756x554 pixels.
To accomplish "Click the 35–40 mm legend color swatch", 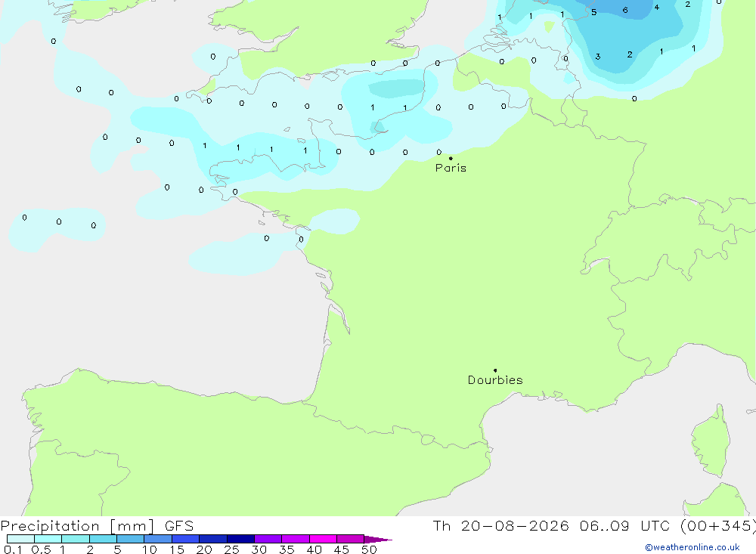I will (296, 539).
